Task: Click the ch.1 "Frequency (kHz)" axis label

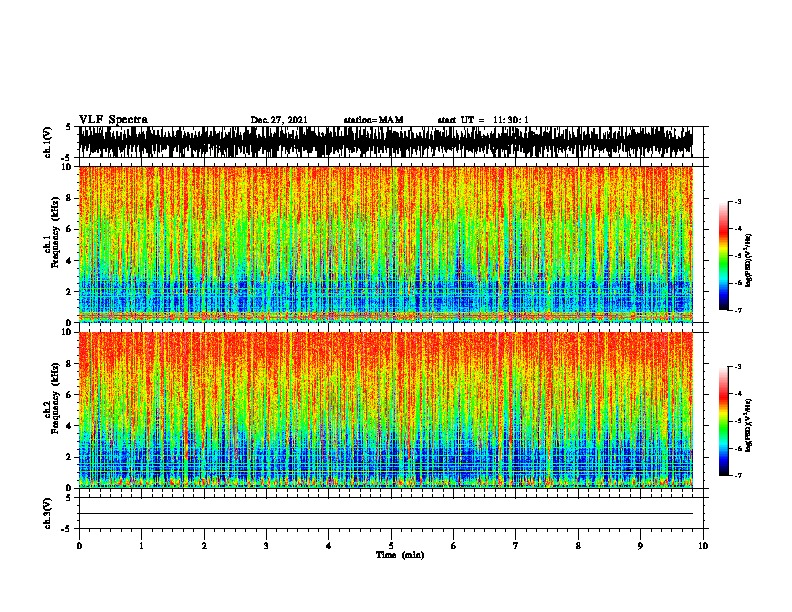Action: click(x=55, y=233)
